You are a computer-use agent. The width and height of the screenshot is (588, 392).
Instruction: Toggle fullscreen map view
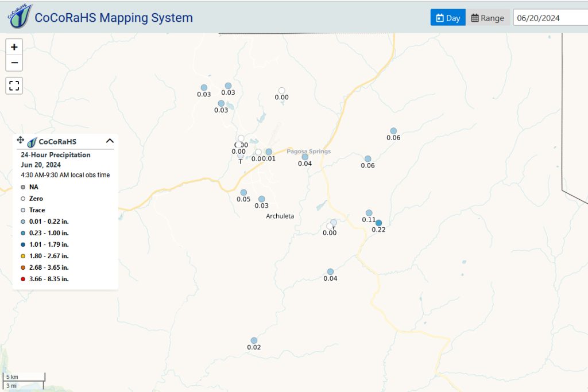coord(14,86)
